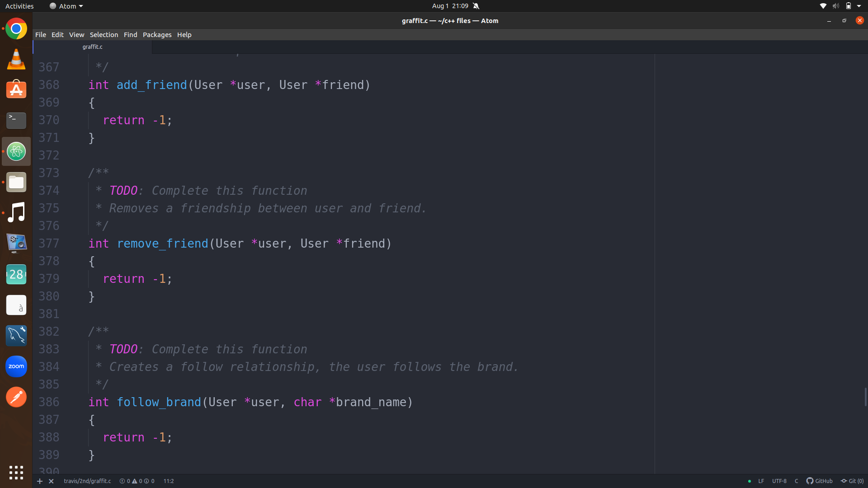Click the plus icon in status bar
This screenshot has height=488, width=868.
(x=40, y=481)
